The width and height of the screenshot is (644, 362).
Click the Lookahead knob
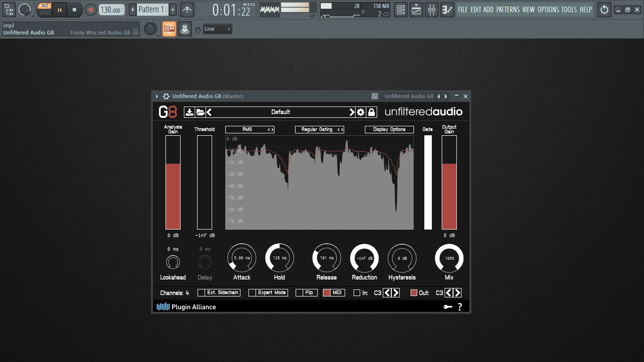(173, 262)
